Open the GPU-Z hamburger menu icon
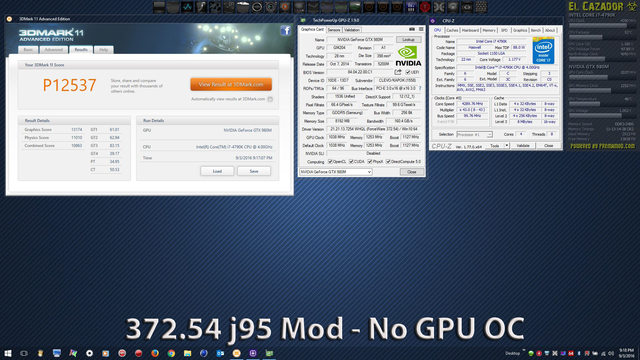This screenshot has width=640, height=360. [421, 29]
